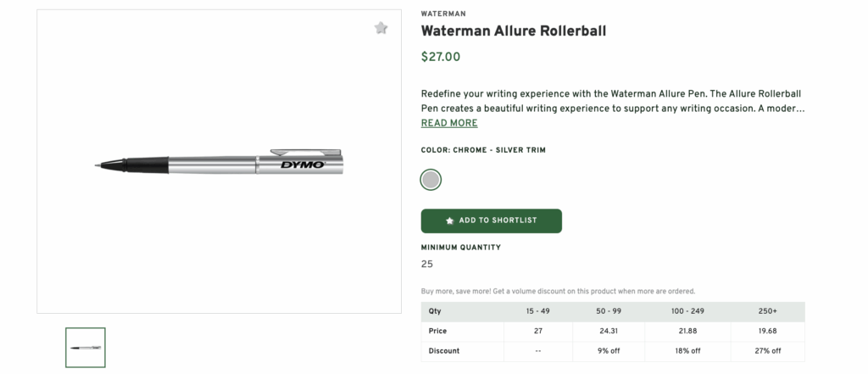Open the Waterman brand link
This screenshot has width=868, height=374.
point(442,14)
